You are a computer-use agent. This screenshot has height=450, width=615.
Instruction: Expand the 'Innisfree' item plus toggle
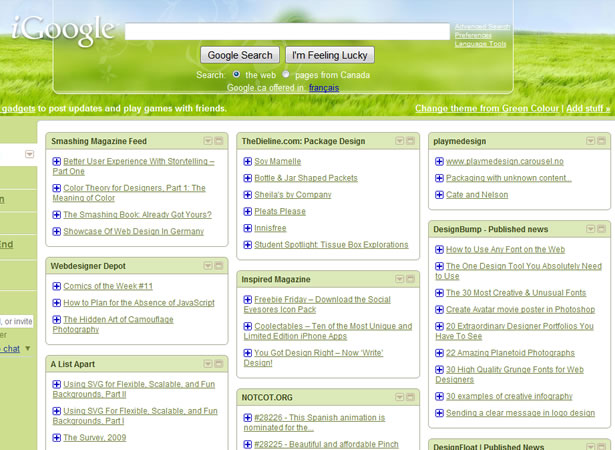click(247, 228)
